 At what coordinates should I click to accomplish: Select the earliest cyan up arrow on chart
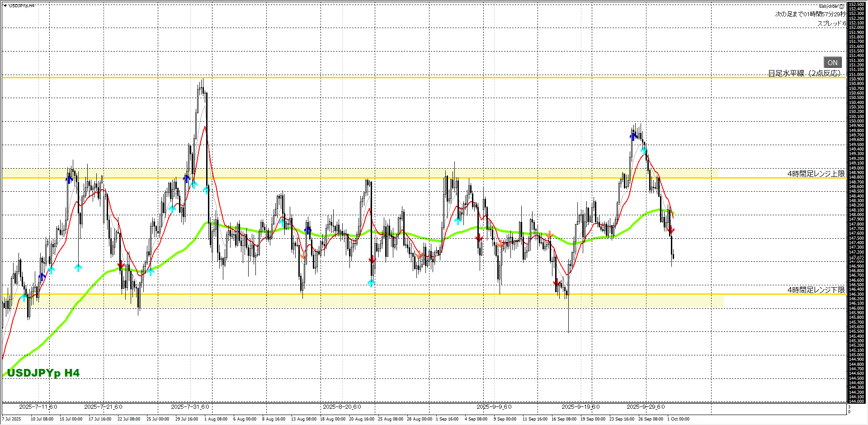coord(24,297)
